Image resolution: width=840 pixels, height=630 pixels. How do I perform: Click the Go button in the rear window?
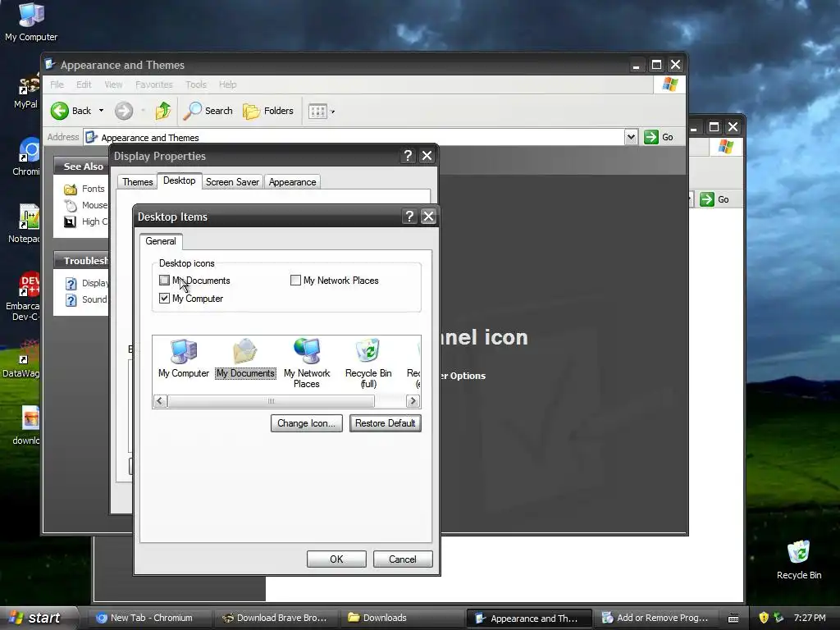tap(715, 200)
